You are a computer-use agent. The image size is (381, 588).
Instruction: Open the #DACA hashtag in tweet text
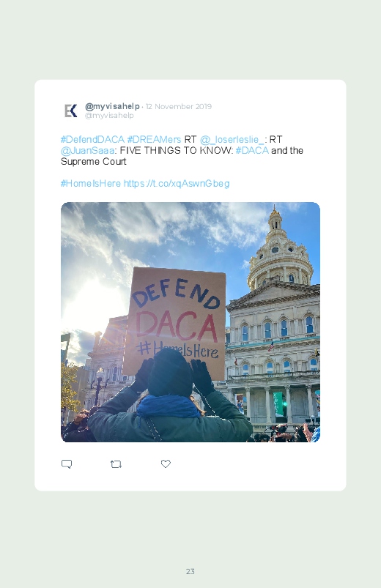(252, 150)
